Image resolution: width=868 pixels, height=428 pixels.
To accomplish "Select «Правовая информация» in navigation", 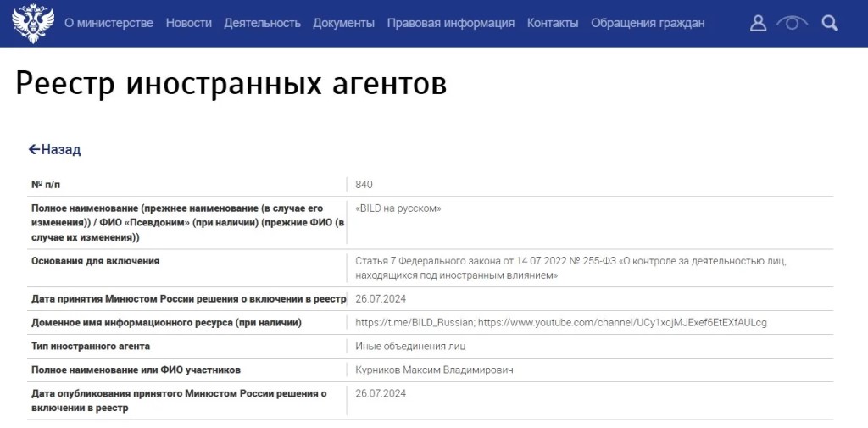I will coord(451,23).
